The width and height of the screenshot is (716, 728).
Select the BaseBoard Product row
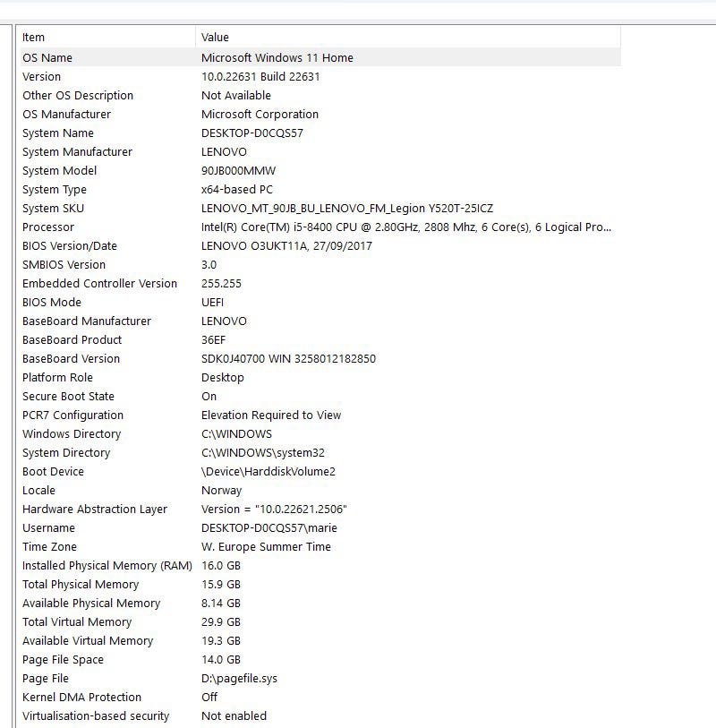click(x=320, y=340)
